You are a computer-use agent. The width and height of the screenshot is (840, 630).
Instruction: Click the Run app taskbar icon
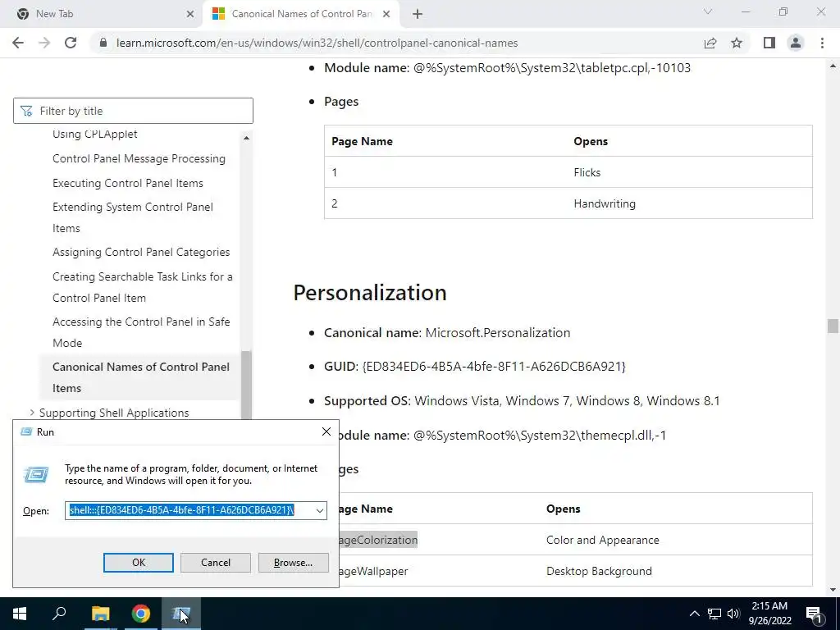tap(181, 614)
